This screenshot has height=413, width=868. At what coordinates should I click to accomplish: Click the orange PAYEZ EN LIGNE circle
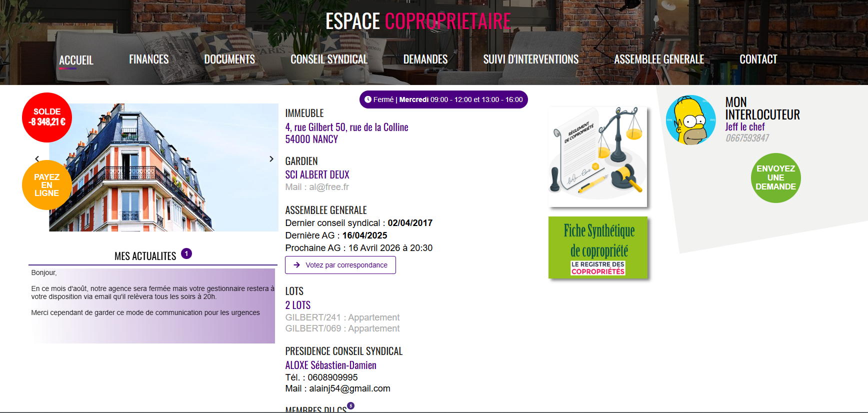coord(46,185)
